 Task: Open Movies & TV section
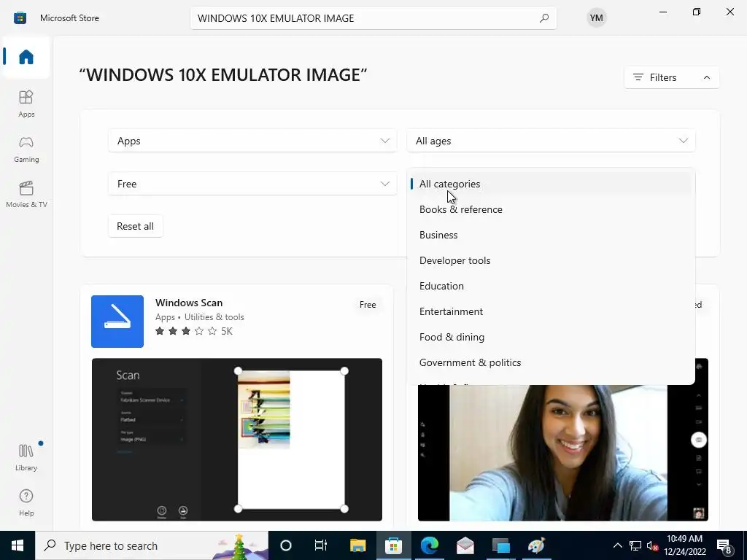tap(26, 194)
